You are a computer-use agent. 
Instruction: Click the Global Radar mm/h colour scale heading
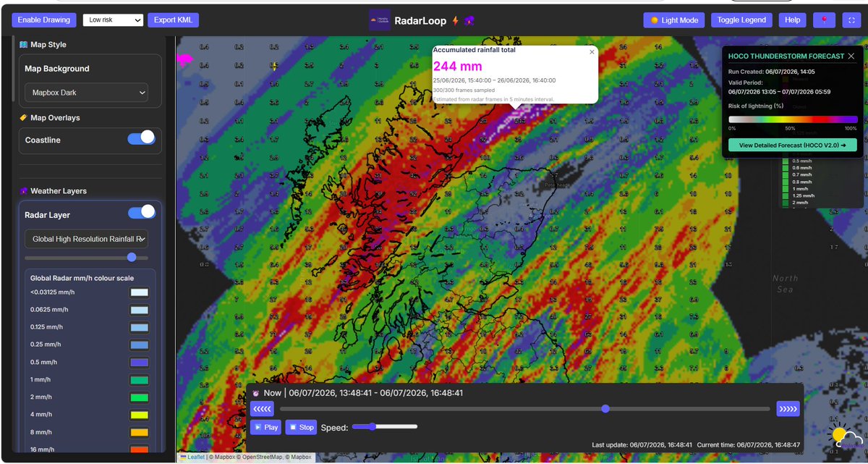tap(82, 277)
